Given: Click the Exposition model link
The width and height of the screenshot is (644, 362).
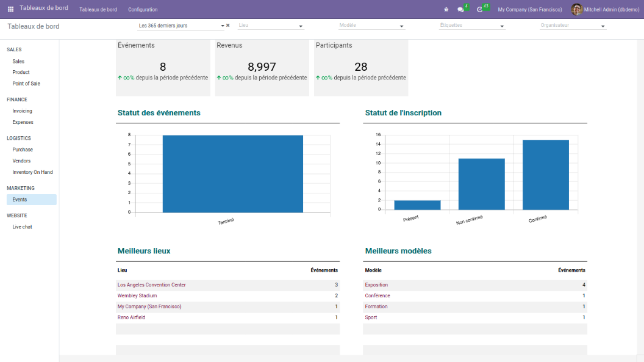Looking at the screenshot, I should click(x=376, y=285).
